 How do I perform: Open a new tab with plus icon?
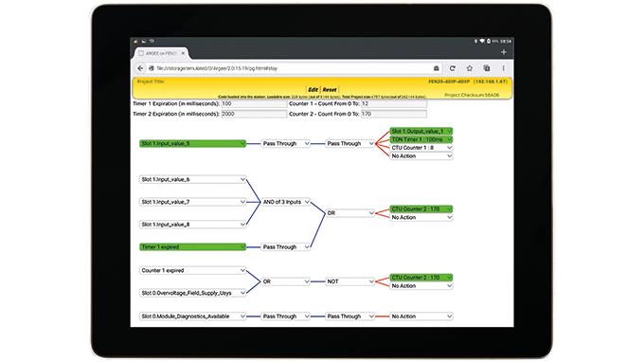pos(504,52)
